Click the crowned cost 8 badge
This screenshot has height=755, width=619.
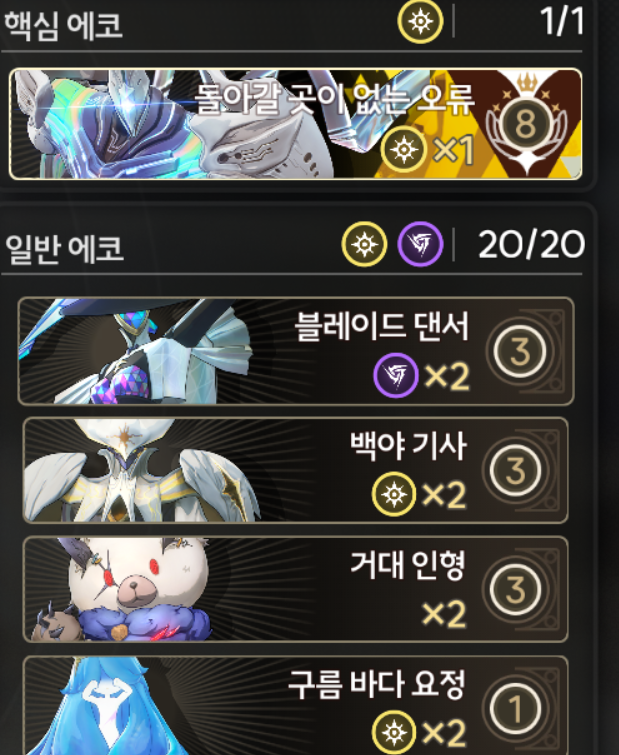[526, 123]
